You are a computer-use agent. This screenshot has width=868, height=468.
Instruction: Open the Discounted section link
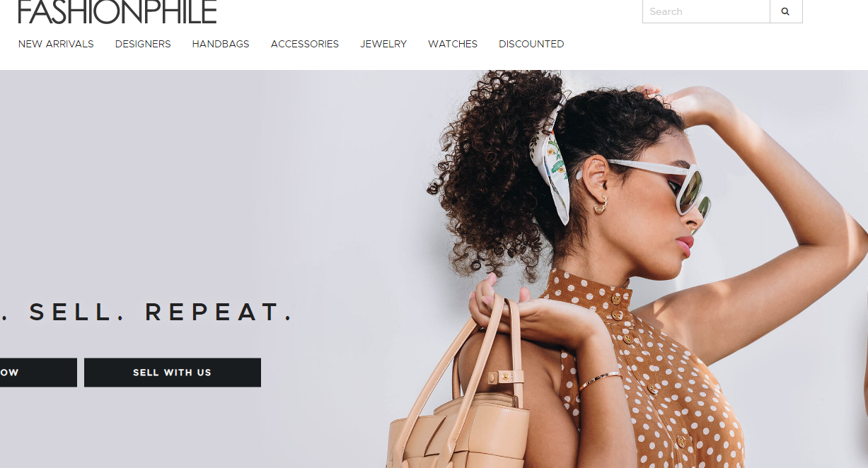531,44
